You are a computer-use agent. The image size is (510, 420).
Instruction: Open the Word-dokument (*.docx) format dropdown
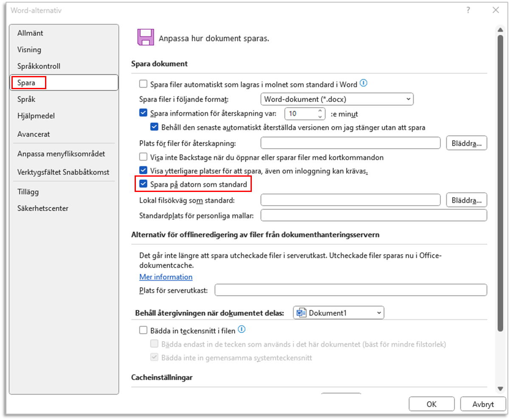point(337,99)
